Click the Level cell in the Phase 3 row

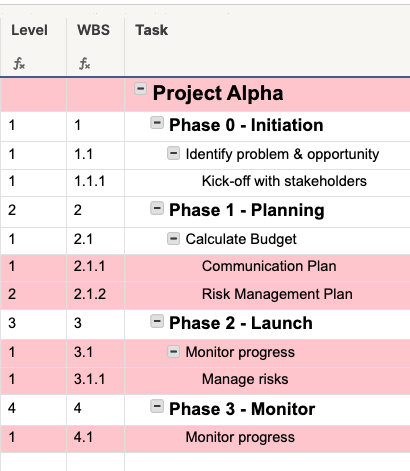click(x=33, y=410)
